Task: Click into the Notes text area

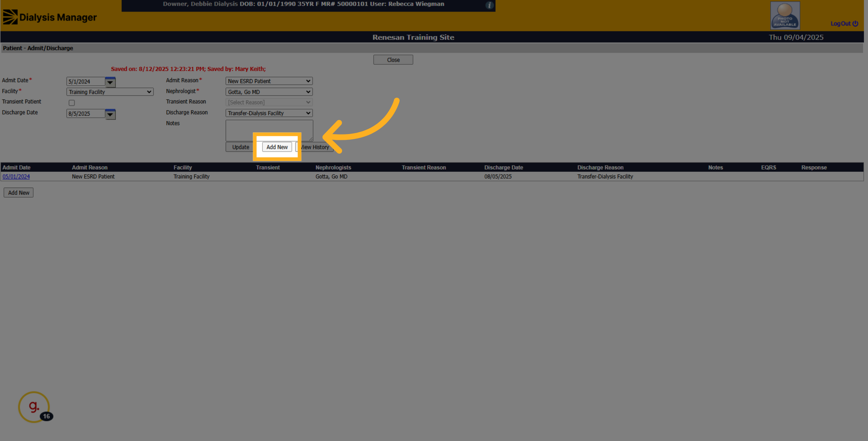Action: click(x=269, y=130)
